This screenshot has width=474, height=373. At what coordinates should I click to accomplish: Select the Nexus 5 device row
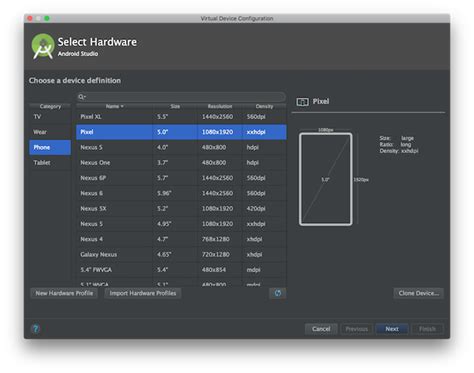pos(181,224)
